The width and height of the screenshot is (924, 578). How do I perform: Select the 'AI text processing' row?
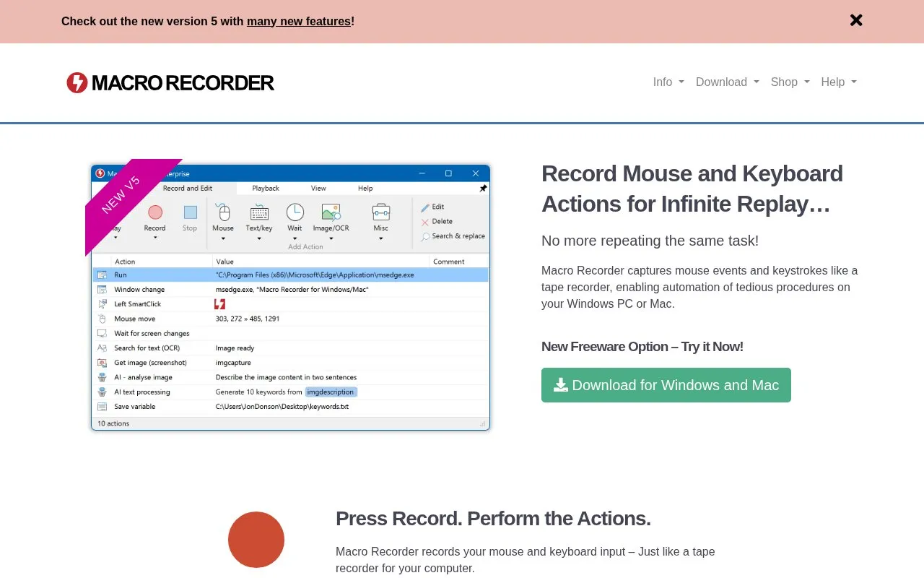[x=291, y=392]
